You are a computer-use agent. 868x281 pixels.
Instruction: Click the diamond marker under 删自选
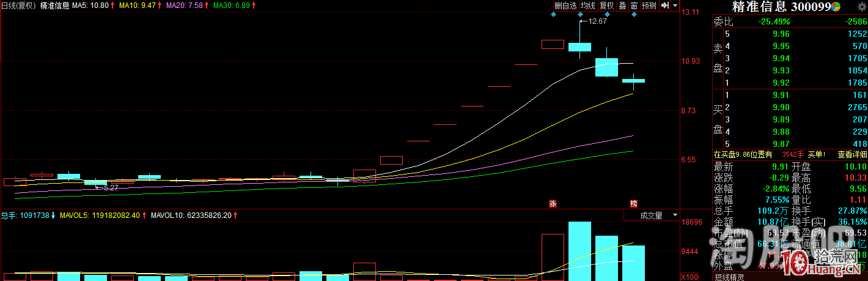[554, 15]
